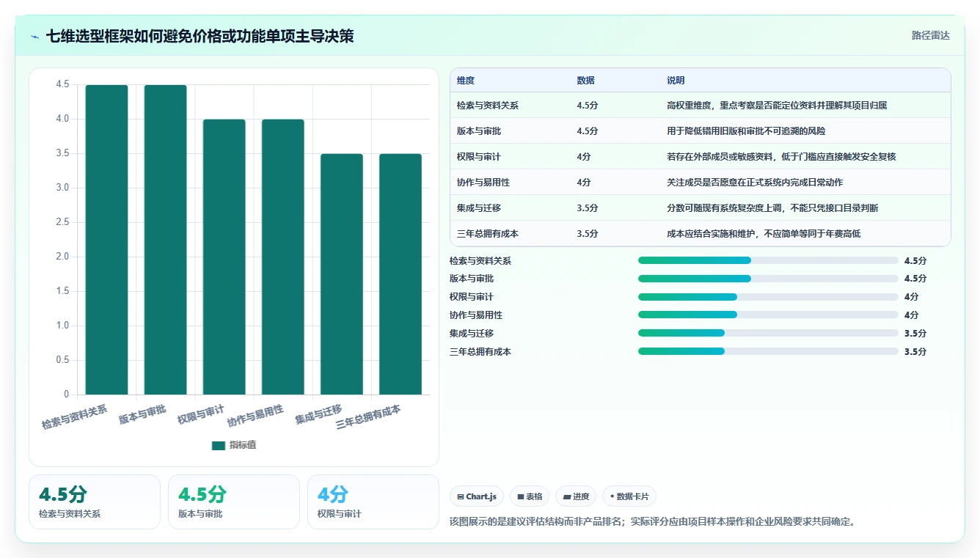
Task: Click the lightning icon beside the title
Action: pyautogui.click(x=35, y=36)
